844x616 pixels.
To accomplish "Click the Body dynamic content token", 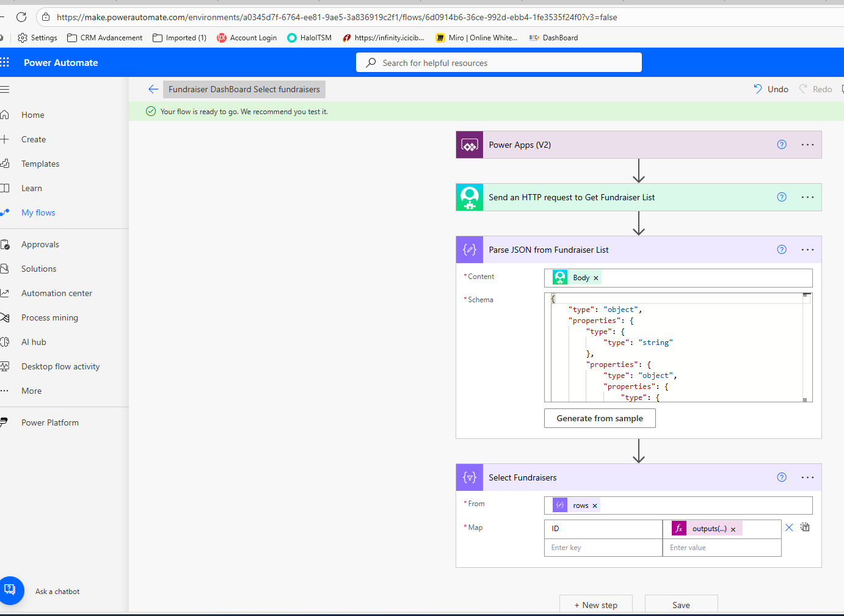I will pos(577,278).
